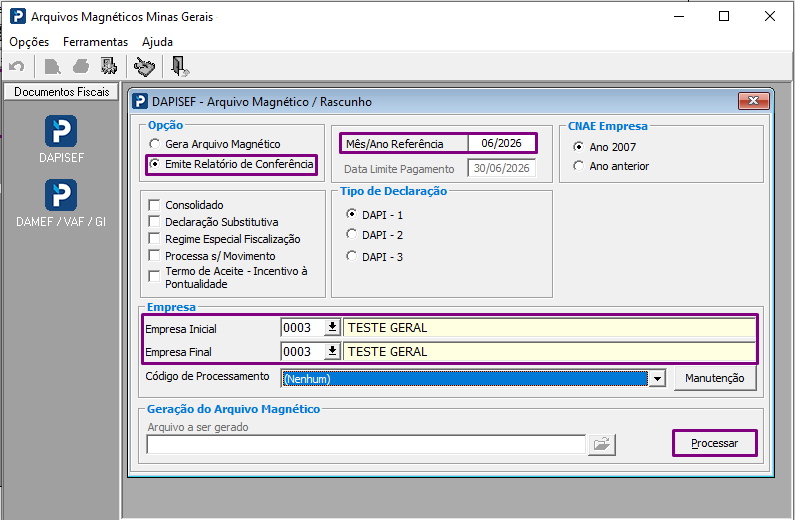This screenshot has width=795, height=520.
Task: Check Termo de Aceite - Incentivo à Pontualidade
Action: [154, 276]
